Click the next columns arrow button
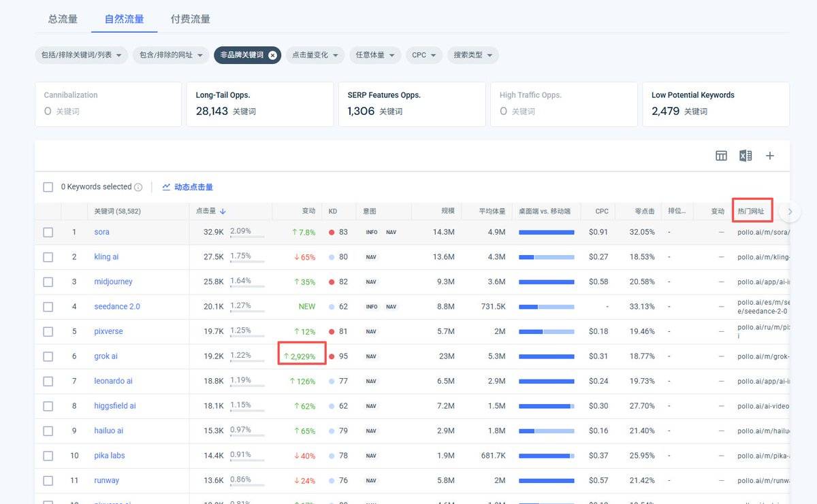Viewport: 817px width, 504px height. pos(790,212)
